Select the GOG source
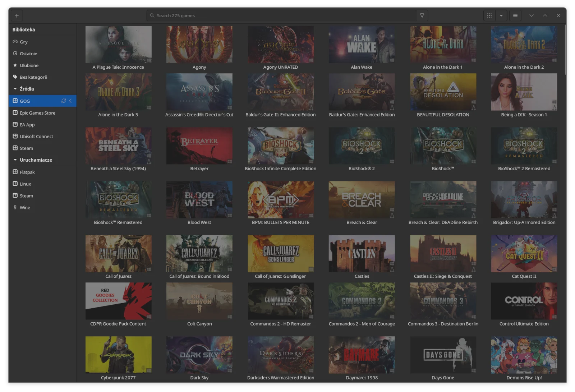The width and height of the screenshot is (575, 392). [42, 101]
